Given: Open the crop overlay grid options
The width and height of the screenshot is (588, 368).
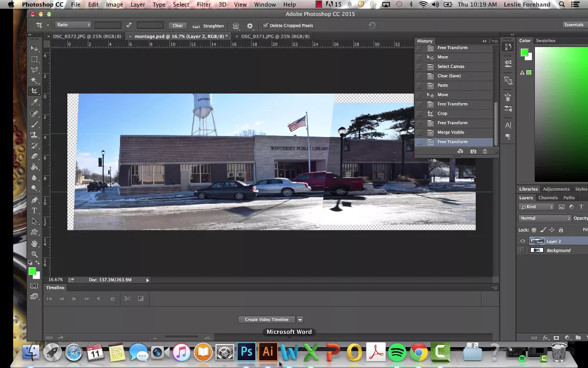Looking at the screenshot, I should click(x=235, y=26).
